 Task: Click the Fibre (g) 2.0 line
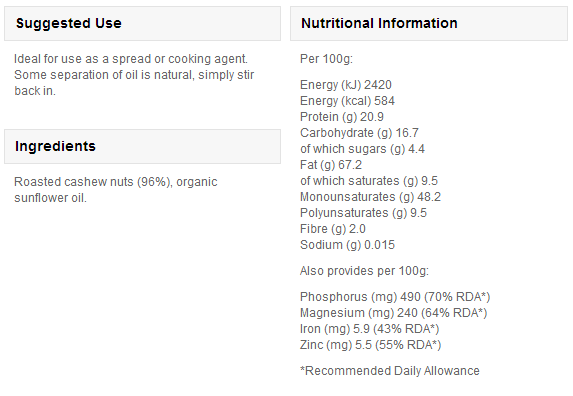[333, 229]
